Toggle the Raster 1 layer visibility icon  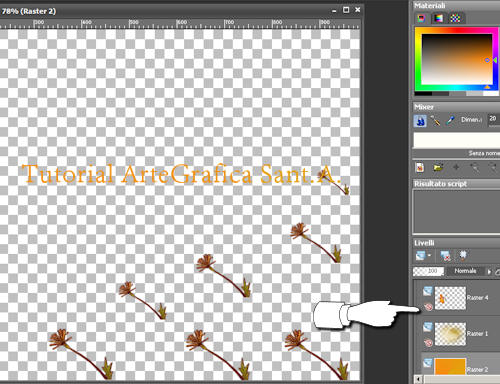(428, 327)
